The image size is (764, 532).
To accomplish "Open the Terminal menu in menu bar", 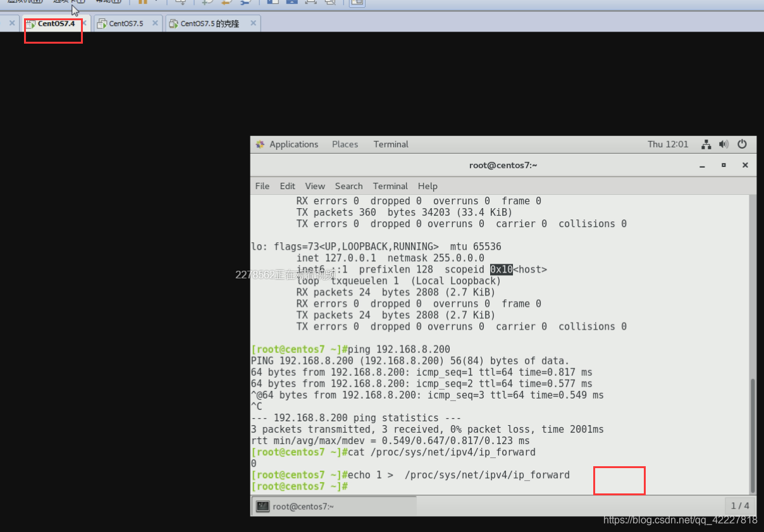I will [390, 186].
